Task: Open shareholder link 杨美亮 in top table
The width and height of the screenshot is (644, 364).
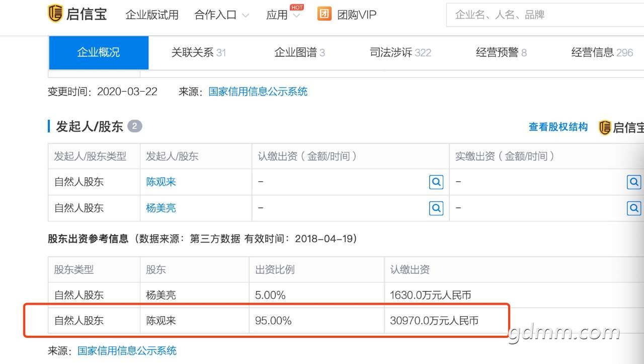Action: click(x=161, y=207)
